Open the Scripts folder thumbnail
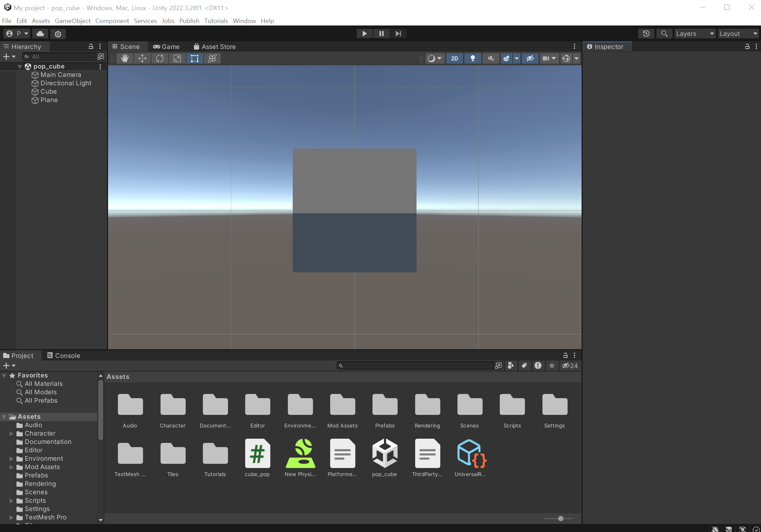 [512, 405]
